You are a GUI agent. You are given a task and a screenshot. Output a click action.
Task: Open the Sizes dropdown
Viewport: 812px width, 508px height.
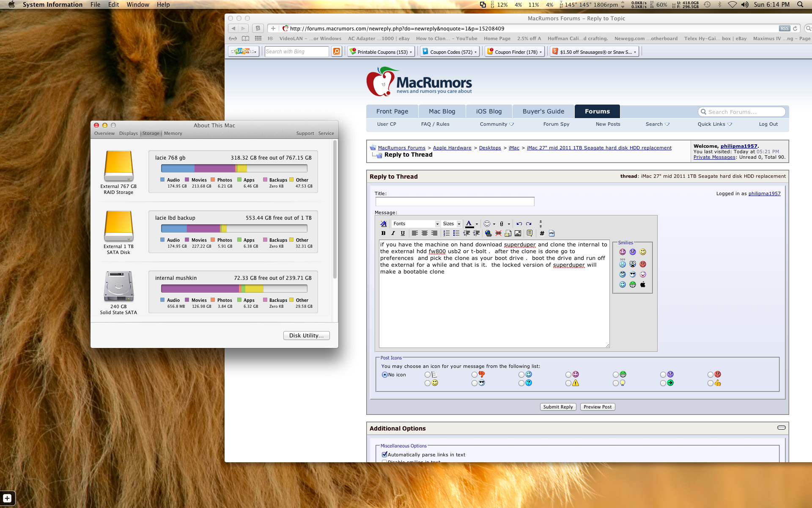(x=451, y=224)
